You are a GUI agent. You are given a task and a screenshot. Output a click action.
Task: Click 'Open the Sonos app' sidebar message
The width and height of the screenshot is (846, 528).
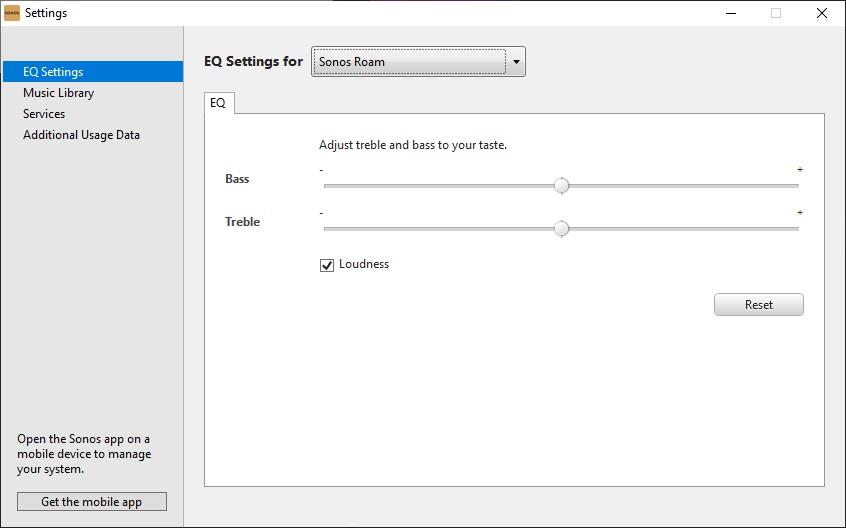click(x=84, y=454)
